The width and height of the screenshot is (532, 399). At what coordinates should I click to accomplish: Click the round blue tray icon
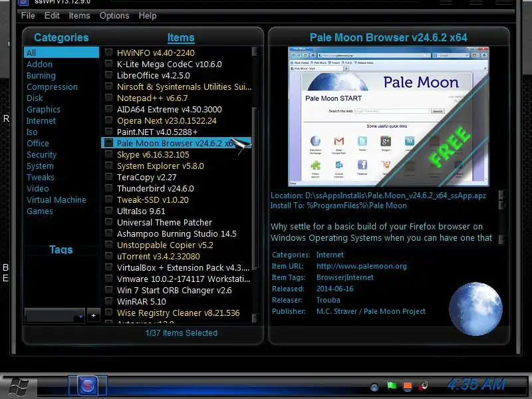pos(374,387)
